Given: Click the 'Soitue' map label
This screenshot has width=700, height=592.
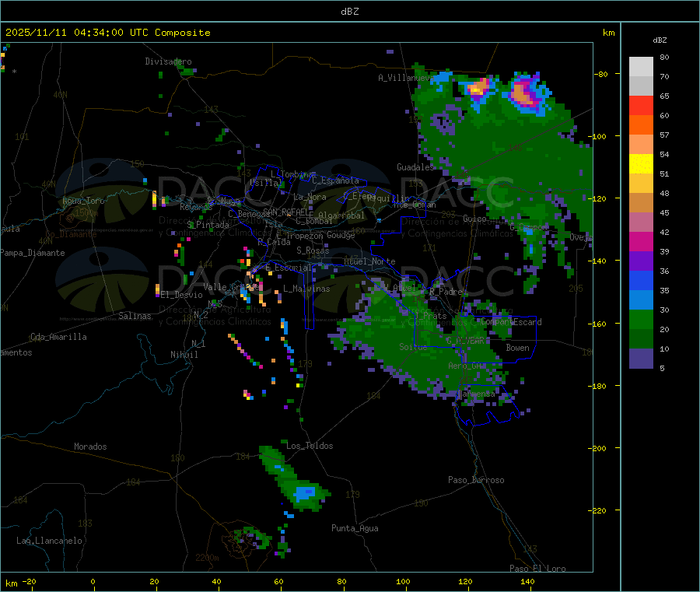Looking at the screenshot, I should pos(413,347).
